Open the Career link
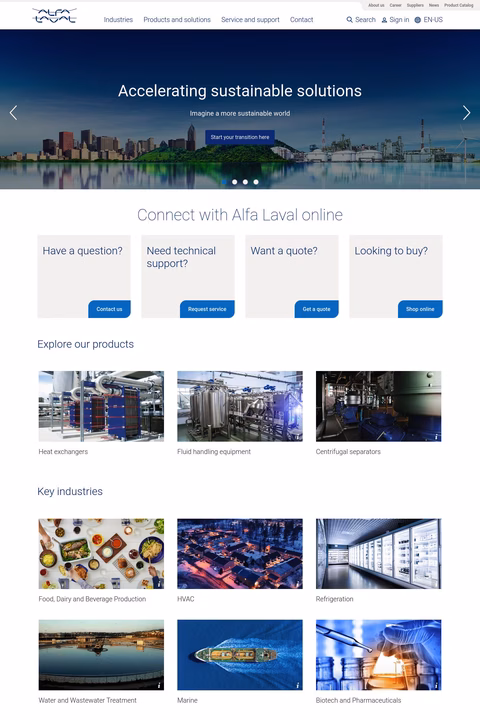 pos(395,5)
